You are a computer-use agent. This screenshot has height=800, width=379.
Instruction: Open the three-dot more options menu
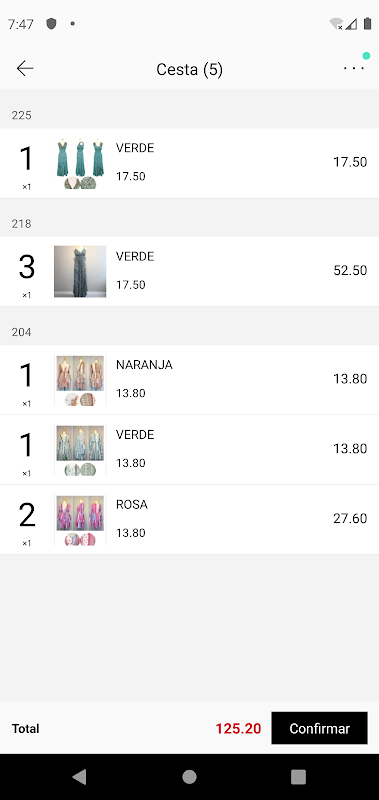(353, 68)
